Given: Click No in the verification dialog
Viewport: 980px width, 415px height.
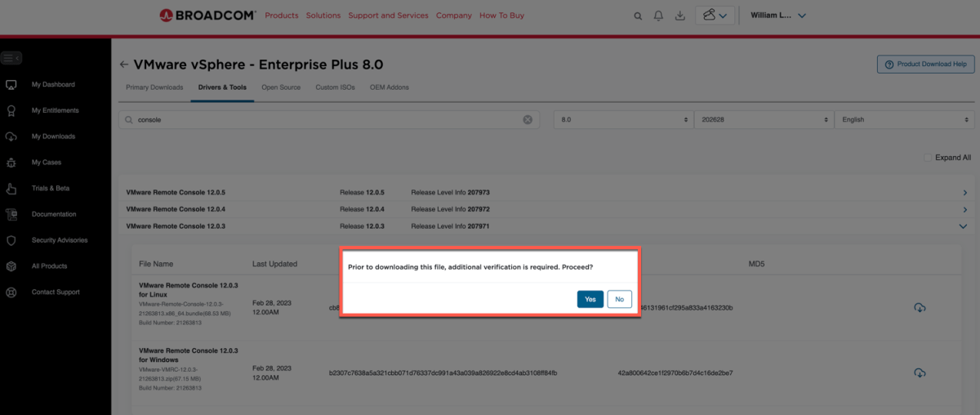Looking at the screenshot, I should 619,299.
